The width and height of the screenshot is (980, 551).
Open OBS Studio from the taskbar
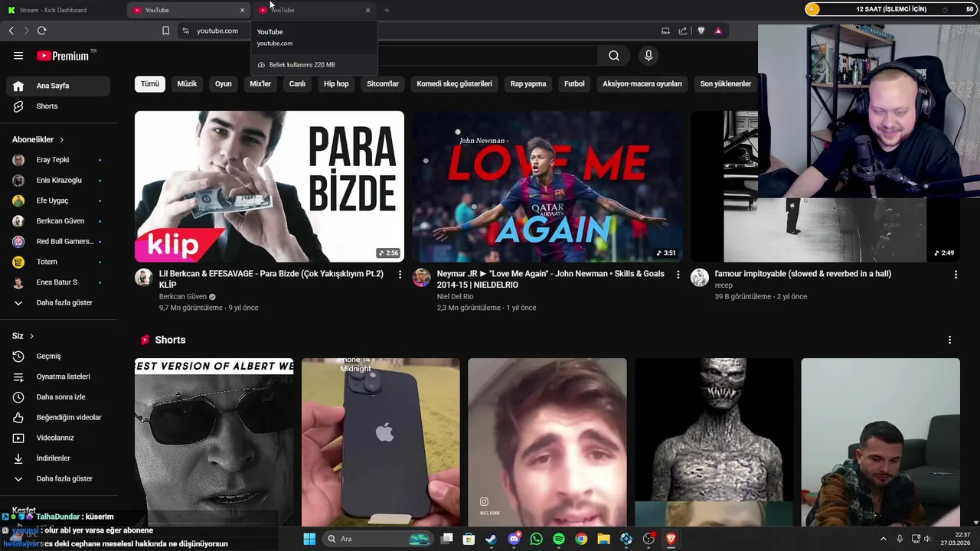648,539
